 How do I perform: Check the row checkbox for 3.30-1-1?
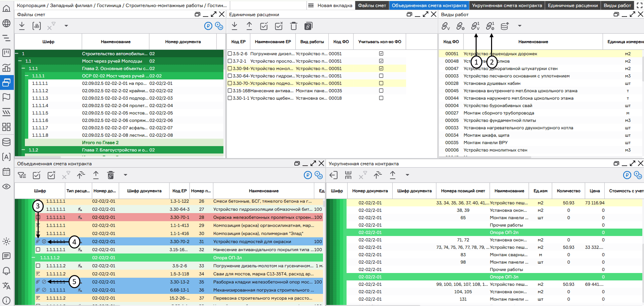coord(230,98)
